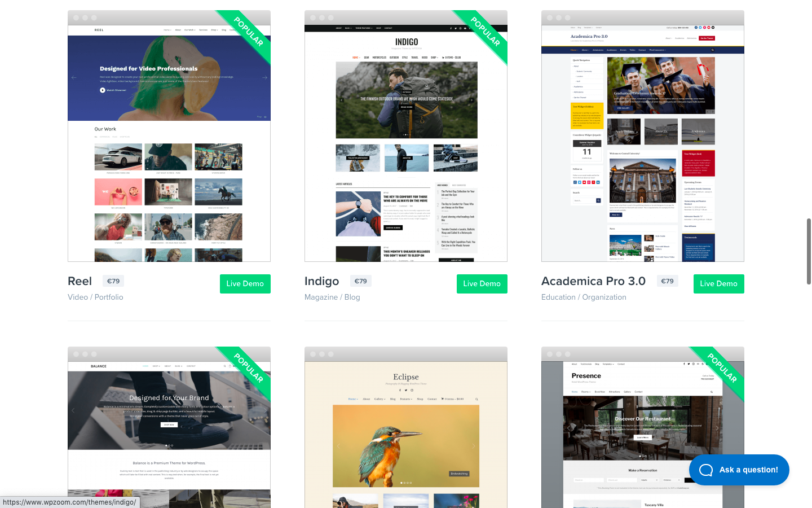Click the €79 price tag beside Indigo
The width and height of the screenshot is (812, 508).
point(360,281)
